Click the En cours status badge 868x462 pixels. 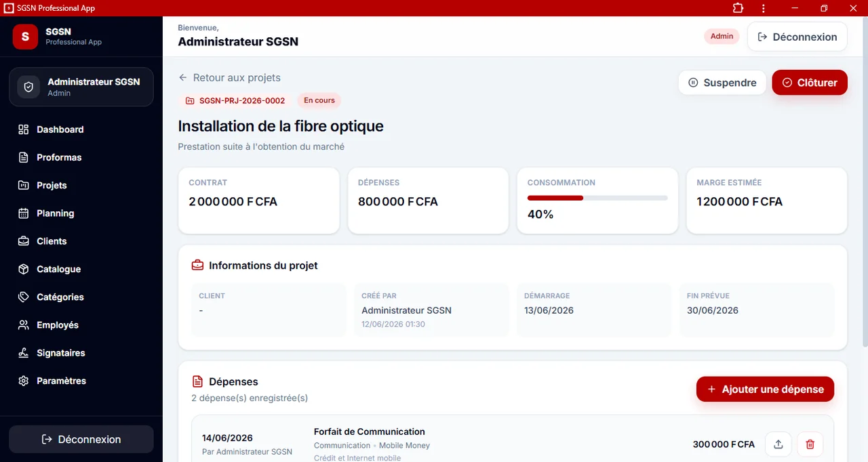pyautogui.click(x=319, y=100)
